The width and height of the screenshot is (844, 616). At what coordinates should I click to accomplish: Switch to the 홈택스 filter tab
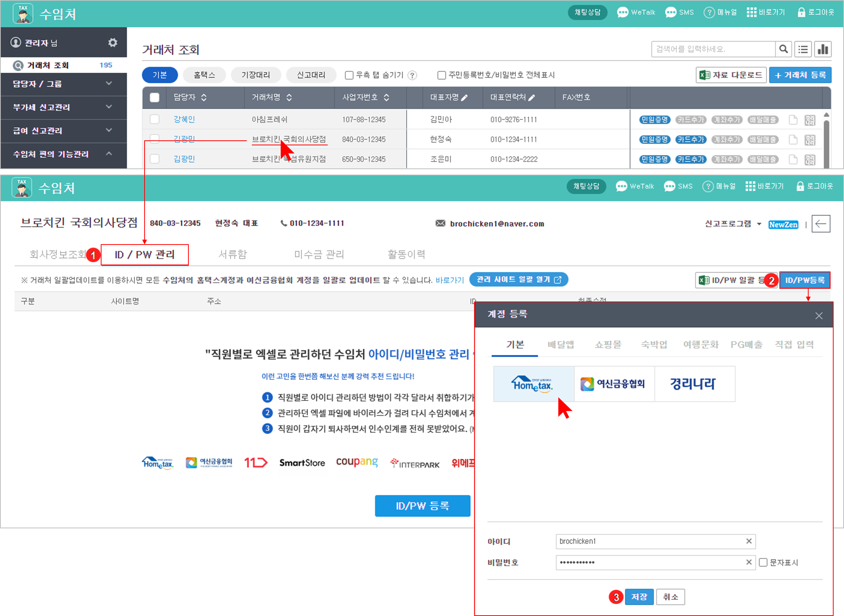pos(204,75)
